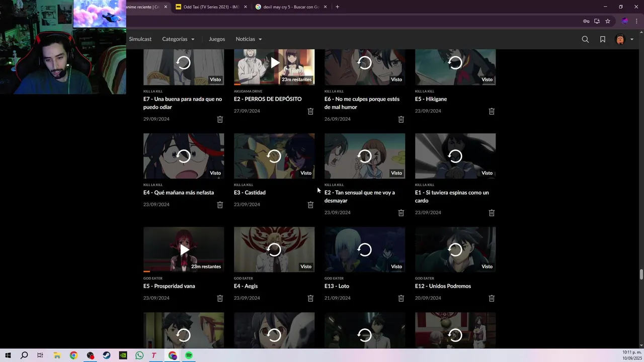
Task: Delete E4 Aegis from history
Action: point(310,298)
